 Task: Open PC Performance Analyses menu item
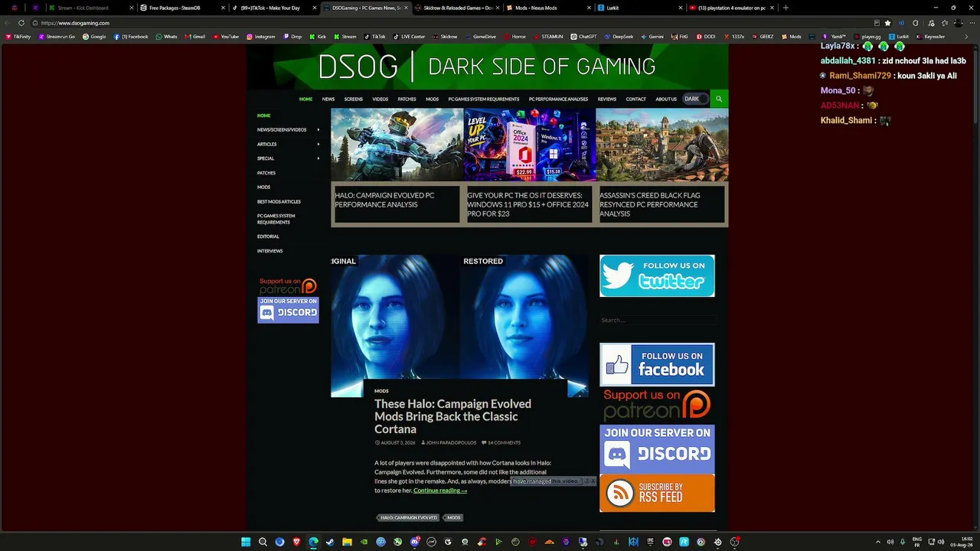pos(558,99)
